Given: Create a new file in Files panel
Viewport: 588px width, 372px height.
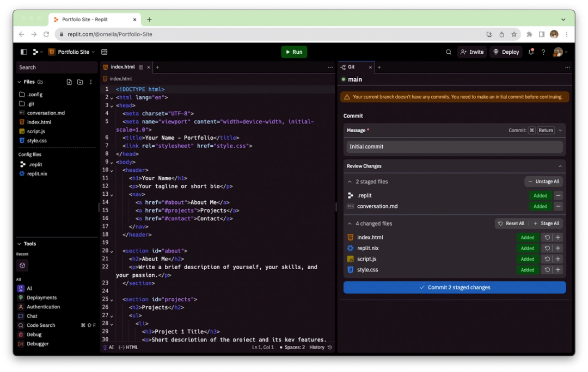Looking at the screenshot, I should point(69,82).
